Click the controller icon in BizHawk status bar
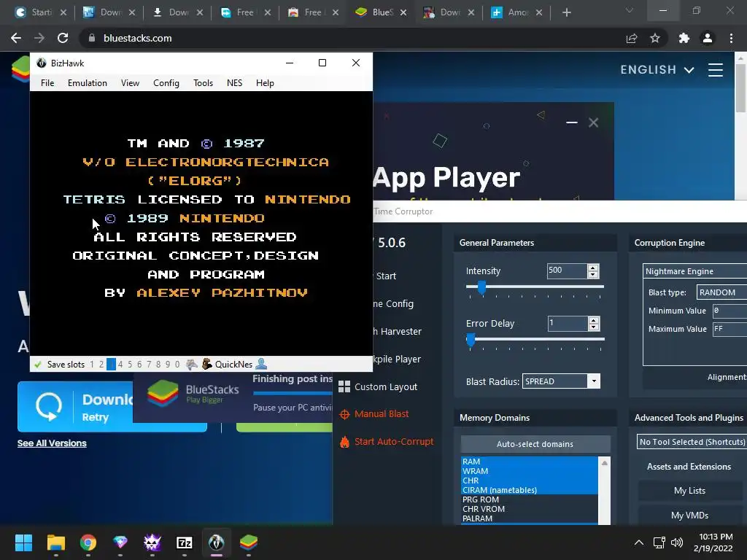Viewport: 747px width, 560px height. tap(192, 365)
